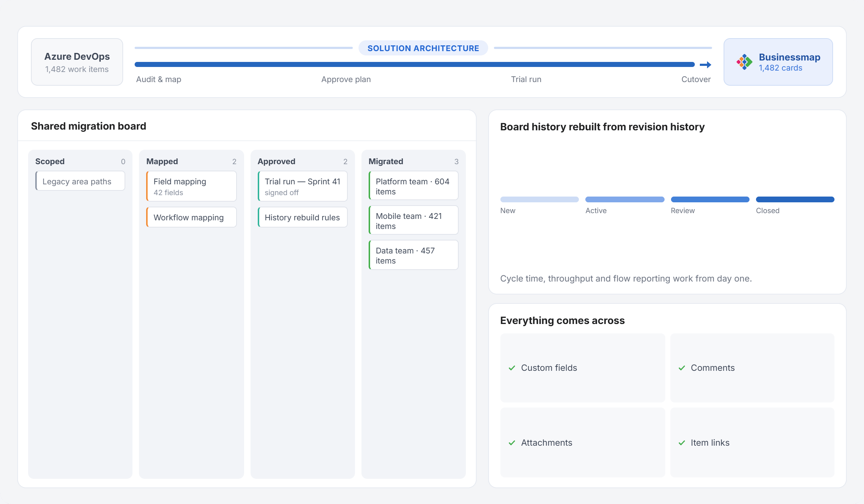Open the Workflow mapping card

click(x=192, y=217)
